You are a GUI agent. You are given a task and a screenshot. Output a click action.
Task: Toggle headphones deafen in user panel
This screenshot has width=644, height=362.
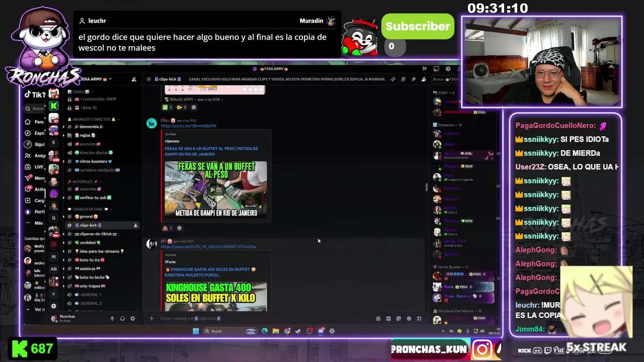122,319
